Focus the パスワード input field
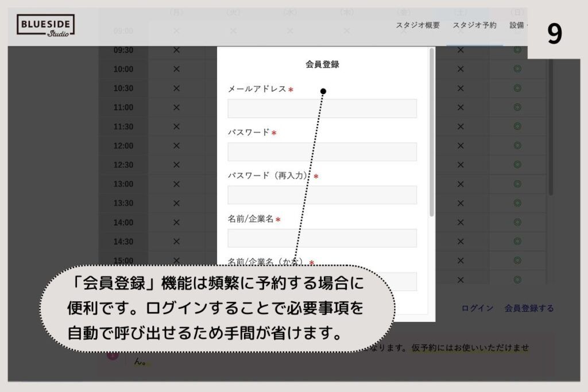Image resolution: width=588 pixels, height=392 pixels. pos(322,152)
